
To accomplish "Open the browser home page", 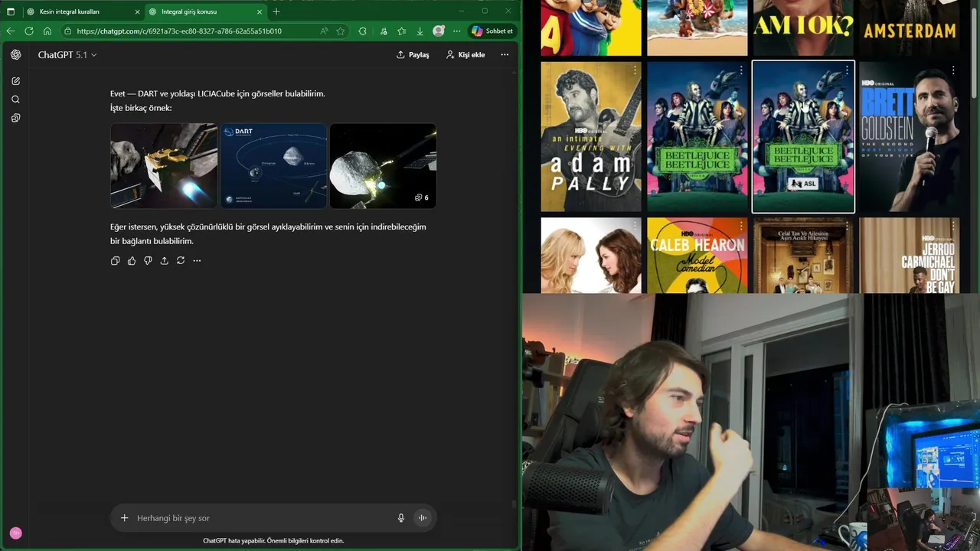I will click(x=47, y=31).
